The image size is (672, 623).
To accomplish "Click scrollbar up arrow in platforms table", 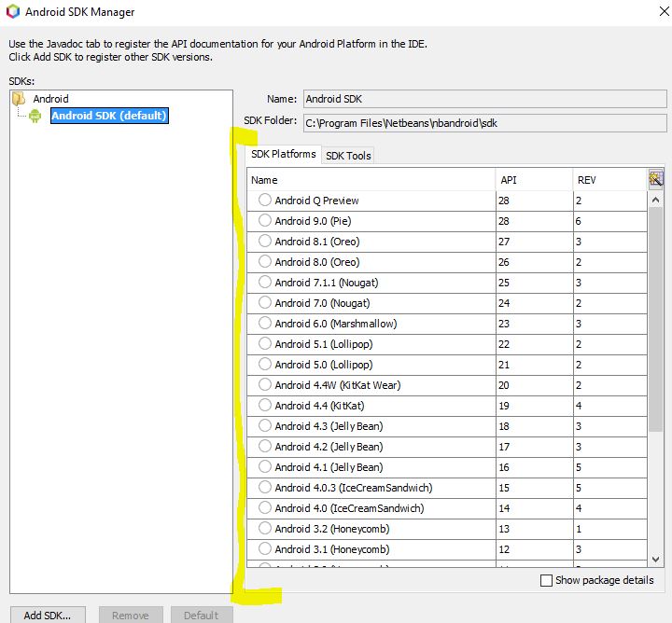I will coord(655,200).
